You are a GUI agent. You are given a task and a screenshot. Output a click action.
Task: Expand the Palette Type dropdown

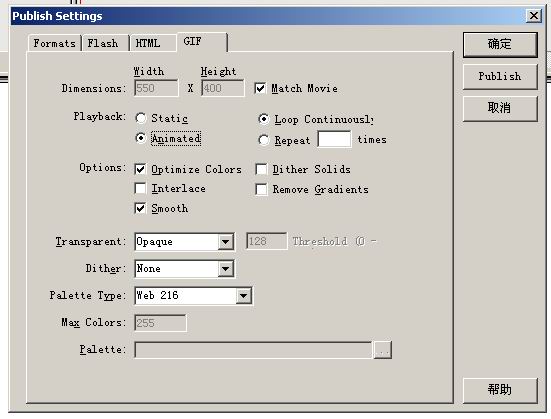243,296
